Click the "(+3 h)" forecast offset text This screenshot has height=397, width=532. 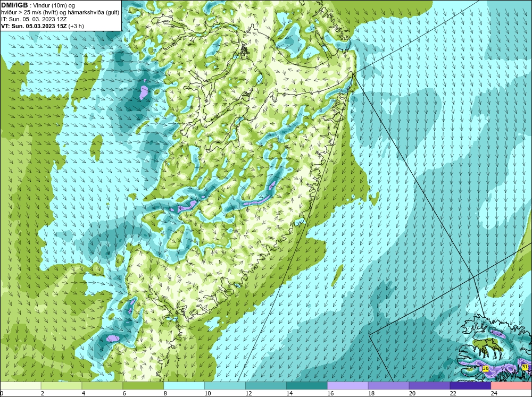pos(76,26)
